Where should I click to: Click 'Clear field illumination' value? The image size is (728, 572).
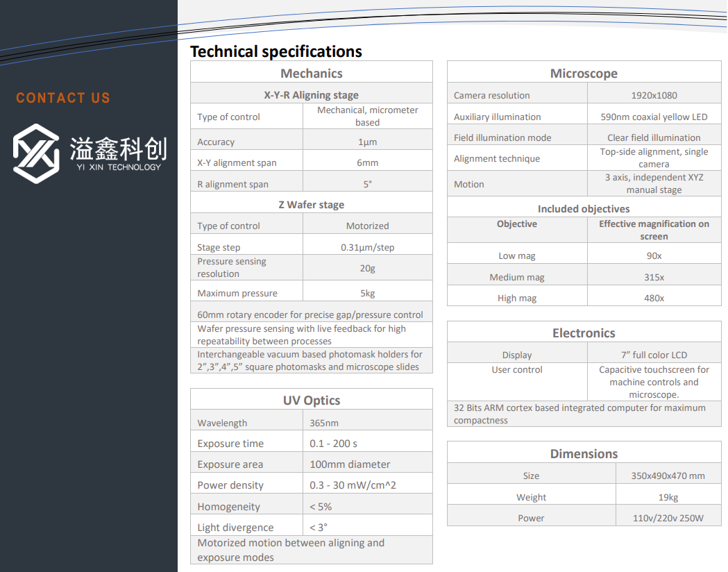coord(654,138)
